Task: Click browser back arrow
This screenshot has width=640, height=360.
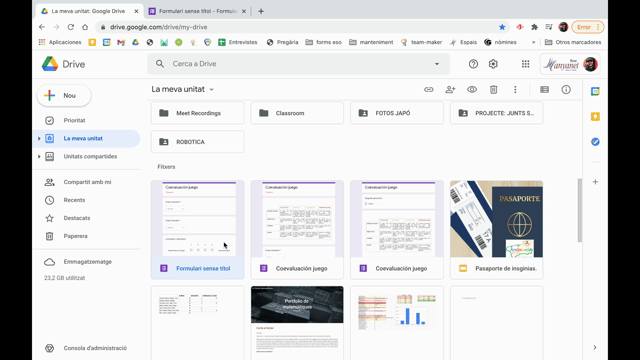Action: 42,27
